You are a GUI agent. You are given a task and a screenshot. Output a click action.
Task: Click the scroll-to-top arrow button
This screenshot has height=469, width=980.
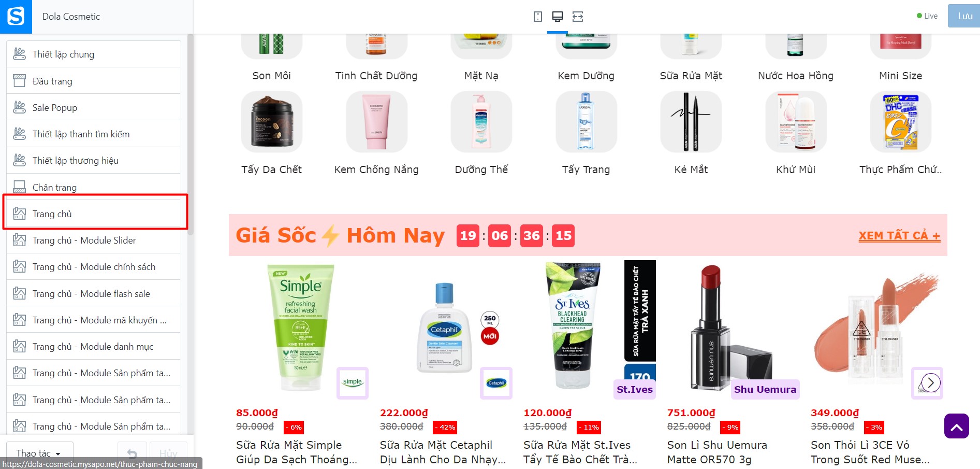(957, 426)
